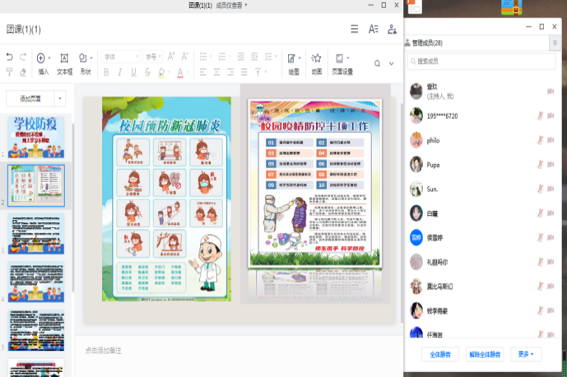567x377 pixels.
Task: Toggle camera for Pupa
Action: 551,164
